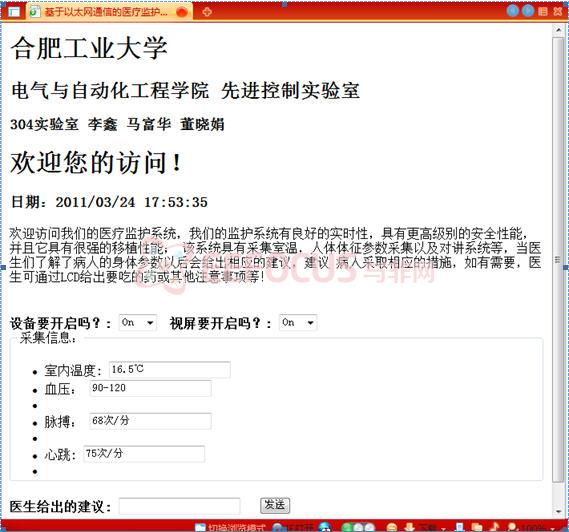Open a new tab with the plus icon
Image resolution: width=569 pixels, height=532 pixels.
tap(207, 12)
